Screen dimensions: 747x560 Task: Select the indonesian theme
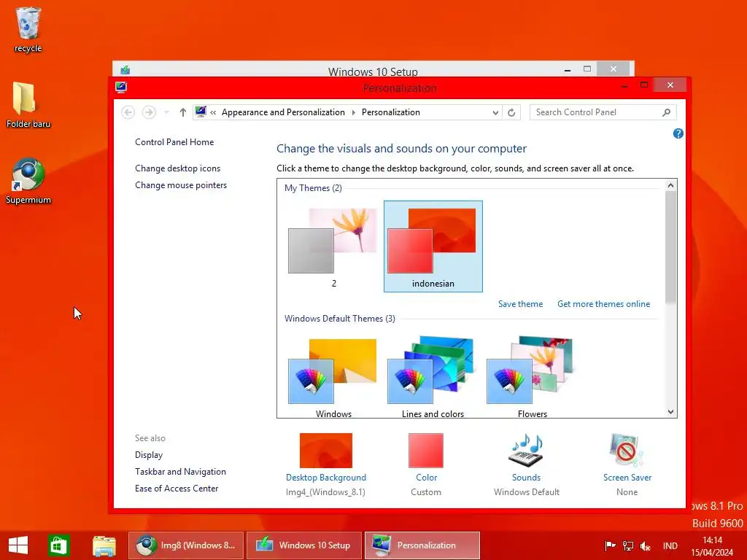click(433, 246)
